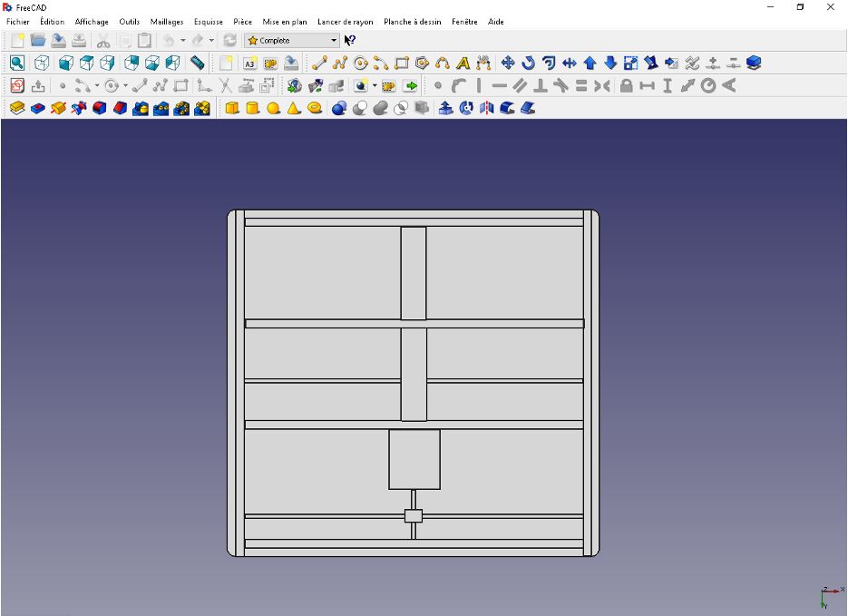
Task: Select the Draft circle tool
Action: [x=360, y=64]
